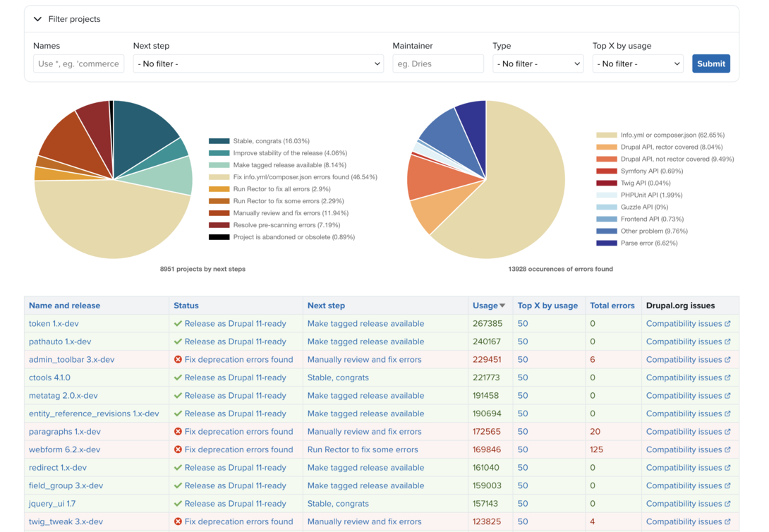Click inside the Maintainer filter field
The height and width of the screenshot is (532, 769).
(438, 63)
